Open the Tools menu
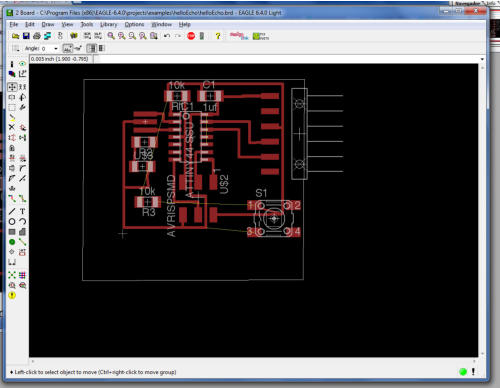The height and width of the screenshot is (388, 500). pos(87,24)
